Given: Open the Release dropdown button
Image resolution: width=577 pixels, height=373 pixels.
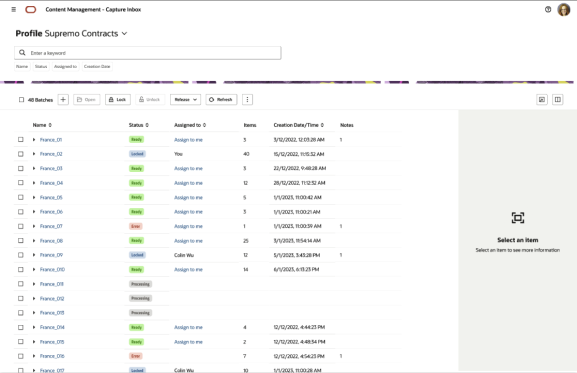Looking at the screenshot, I should [185, 100].
